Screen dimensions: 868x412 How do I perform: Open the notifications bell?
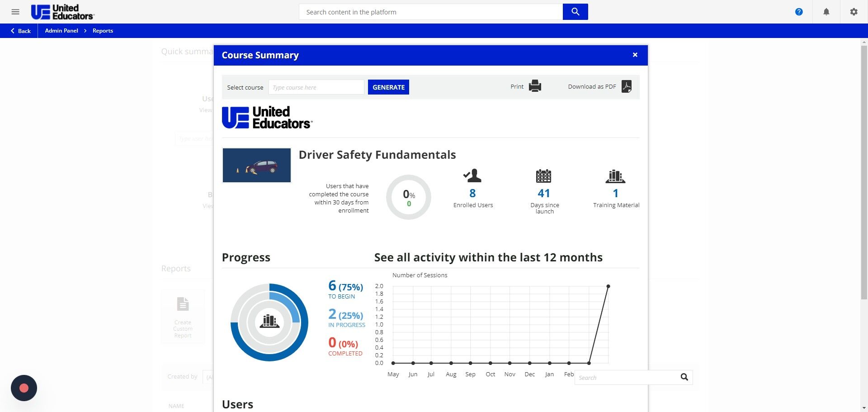pos(826,12)
